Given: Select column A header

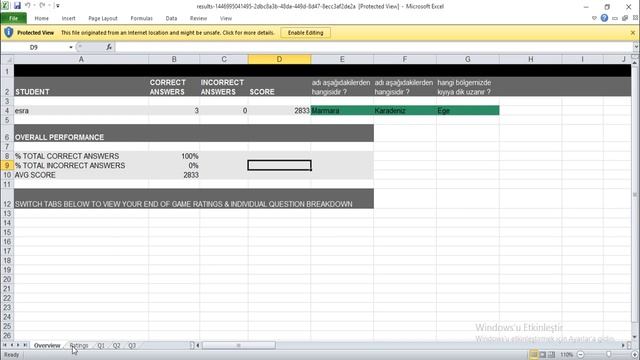Looking at the screenshot, I should click(81, 60).
